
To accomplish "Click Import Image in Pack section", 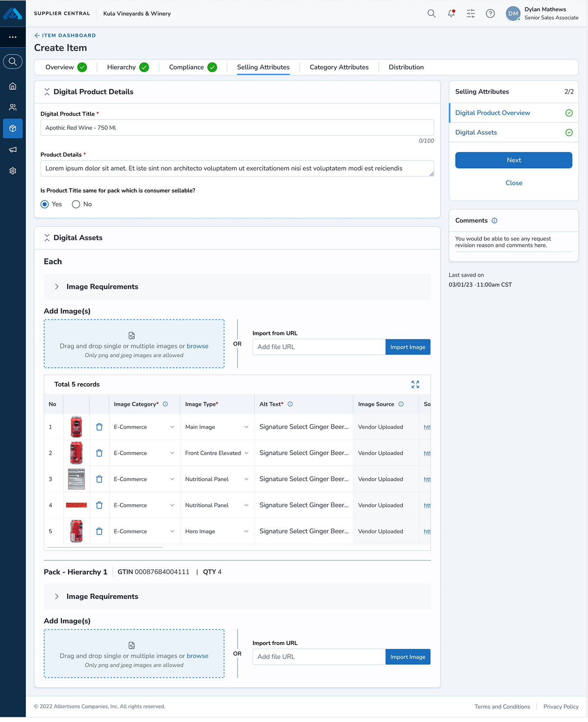I will pyautogui.click(x=408, y=657).
